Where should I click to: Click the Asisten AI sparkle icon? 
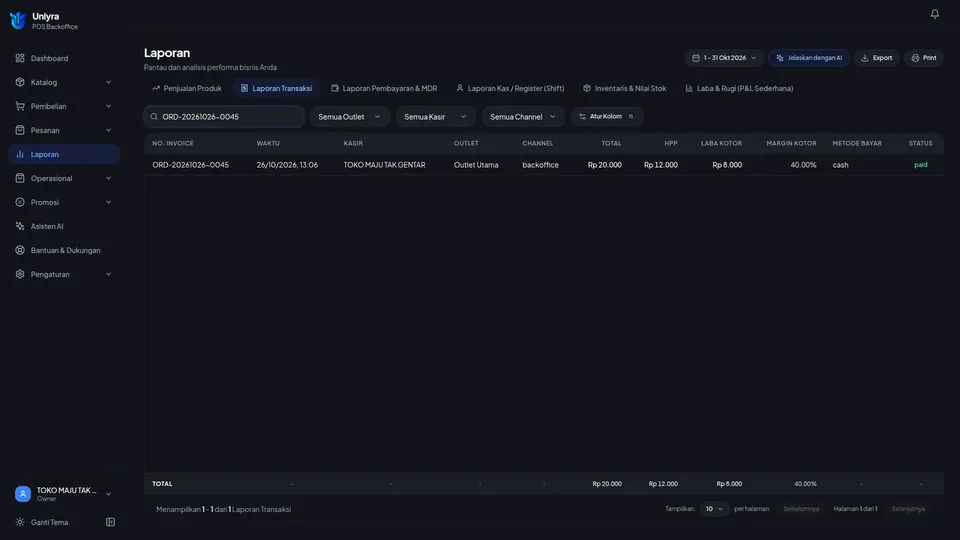20,226
